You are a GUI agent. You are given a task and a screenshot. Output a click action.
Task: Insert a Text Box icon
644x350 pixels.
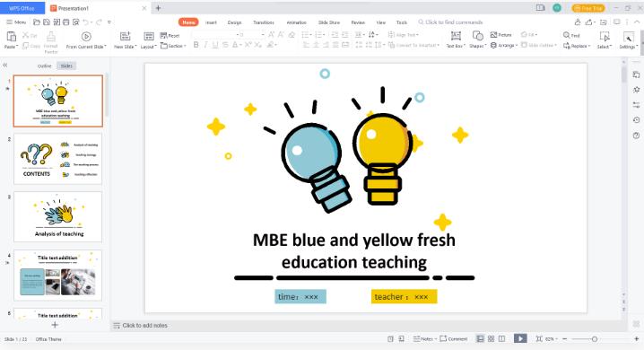click(x=456, y=36)
